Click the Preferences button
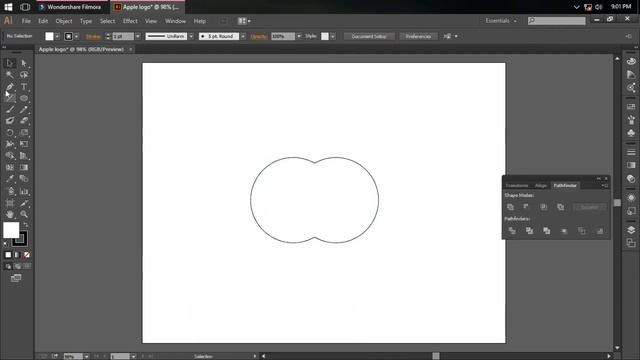Viewport: 640px width, 360px height. pos(418,36)
